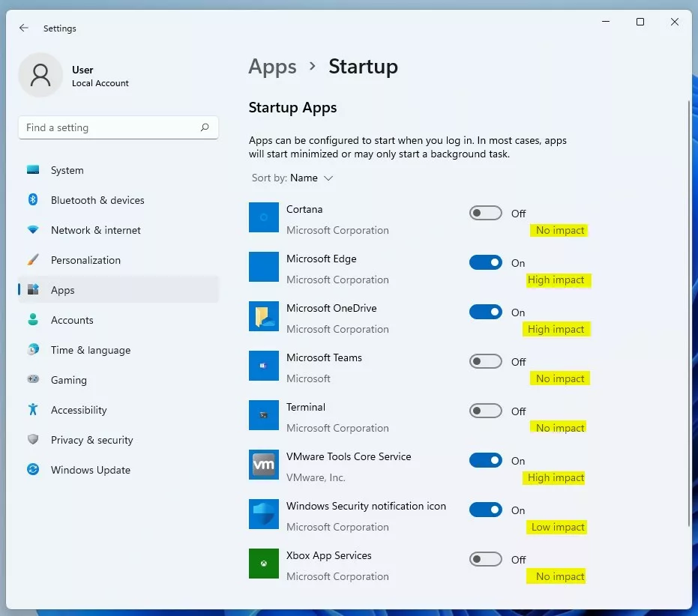This screenshot has height=616, width=698.
Task: Click the vertical scrollbar on the right
Action: click(x=689, y=315)
